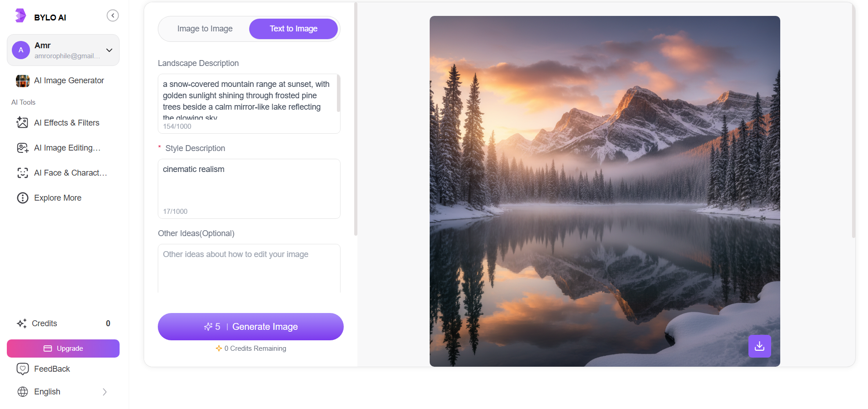868x409 pixels.
Task: Collapse the left sidebar panel
Action: (112, 15)
